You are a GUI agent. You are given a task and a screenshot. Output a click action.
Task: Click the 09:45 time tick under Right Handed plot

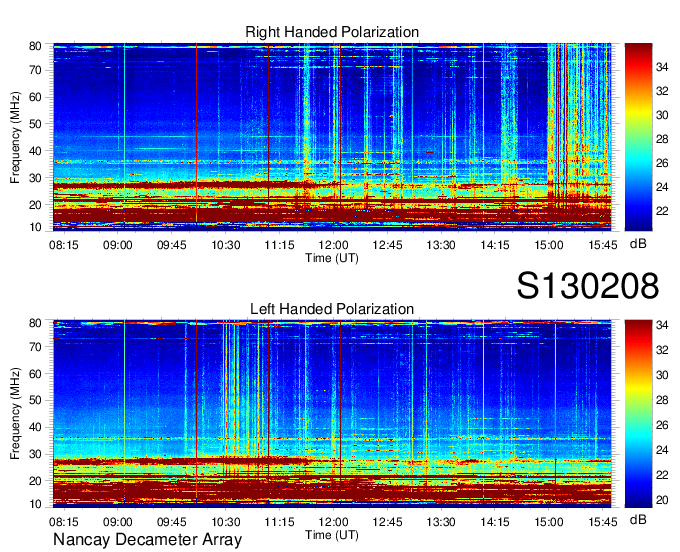pyautogui.click(x=172, y=245)
